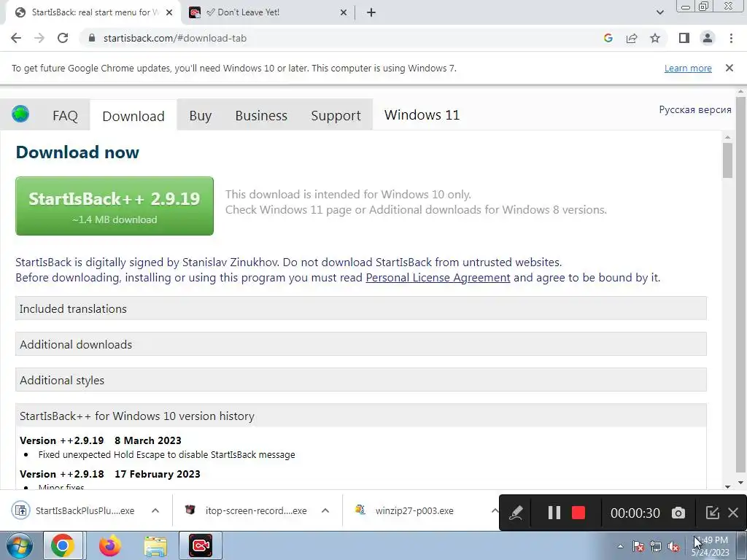747x560 pixels.
Task: Expand the Included translations section
Action: (360, 308)
